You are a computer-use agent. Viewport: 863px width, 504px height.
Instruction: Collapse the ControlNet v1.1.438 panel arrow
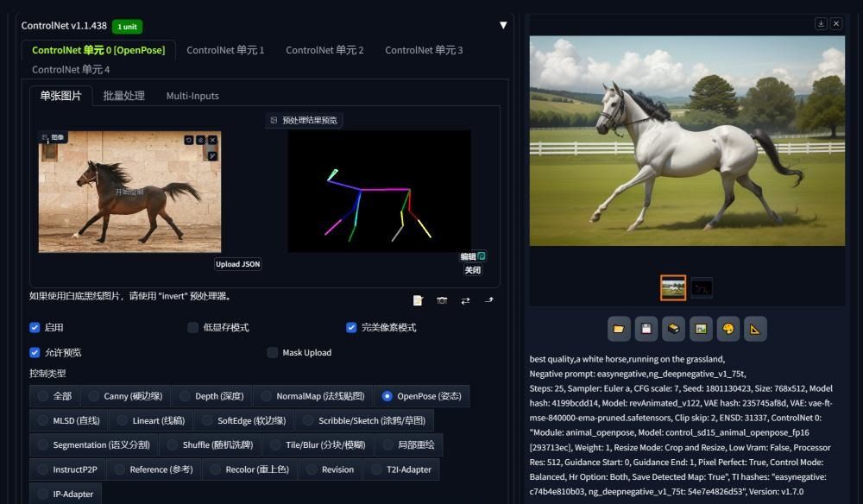pos(503,25)
